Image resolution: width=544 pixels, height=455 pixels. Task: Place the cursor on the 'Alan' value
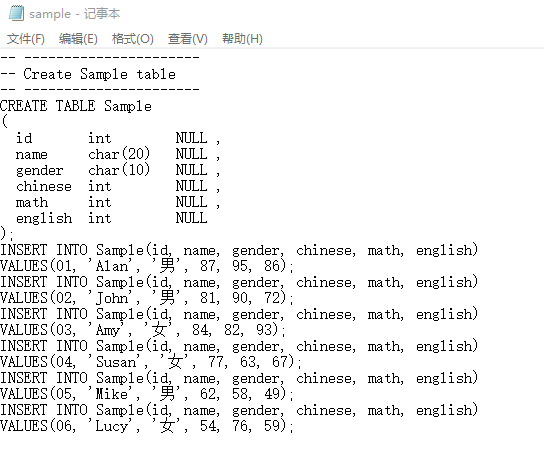coord(112,266)
